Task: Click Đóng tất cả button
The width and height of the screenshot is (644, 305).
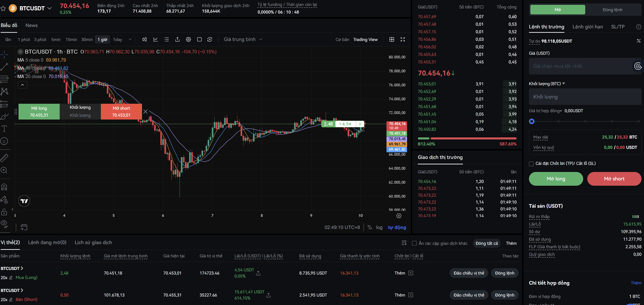Action: click(x=486, y=243)
